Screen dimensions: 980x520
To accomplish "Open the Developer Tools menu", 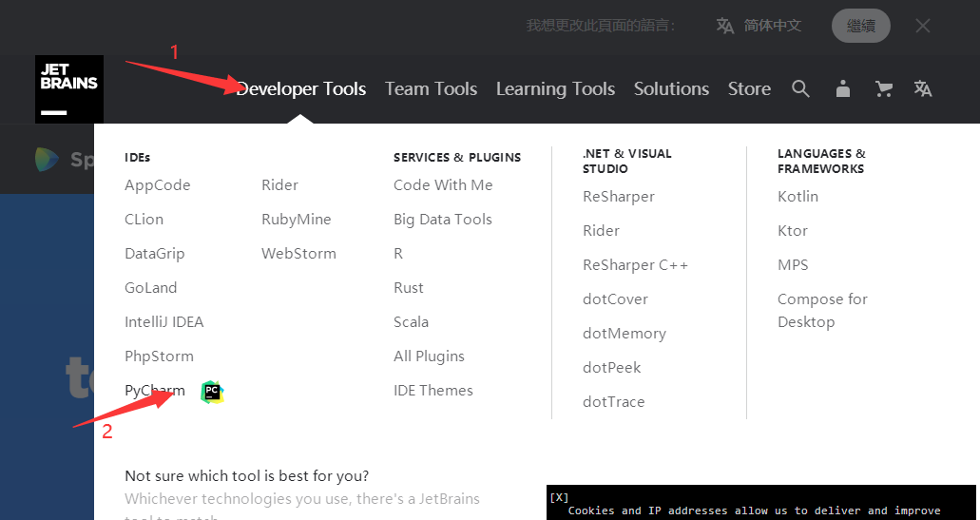I will (x=301, y=88).
